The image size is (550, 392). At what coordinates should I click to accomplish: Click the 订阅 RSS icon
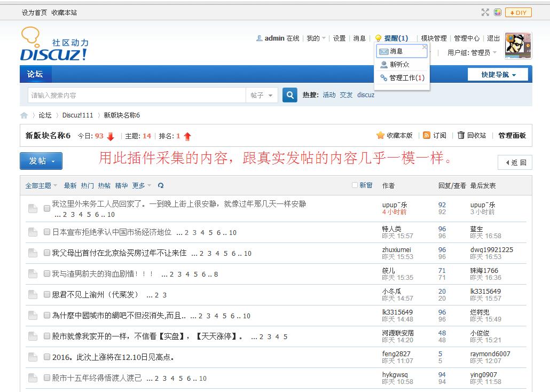click(x=427, y=136)
